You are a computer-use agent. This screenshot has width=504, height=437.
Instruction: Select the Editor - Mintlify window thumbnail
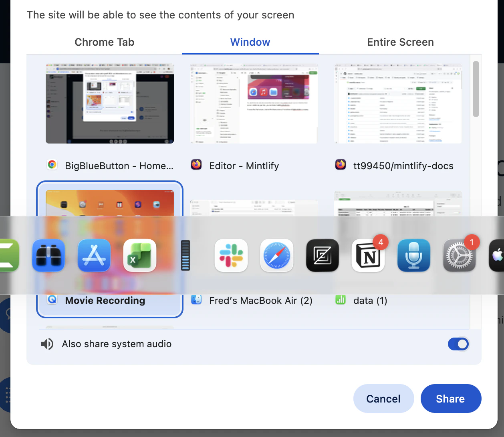pyautogui.click(x=254, y=103)
